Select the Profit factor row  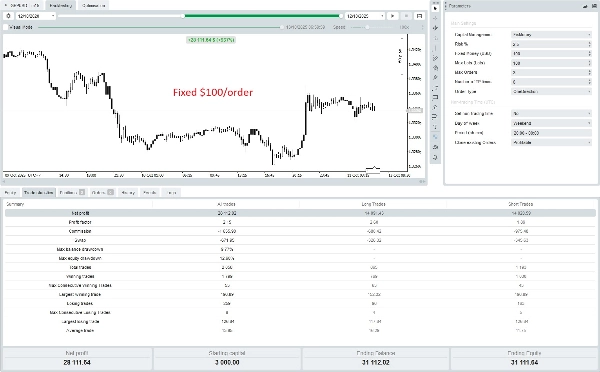(300, 222)
